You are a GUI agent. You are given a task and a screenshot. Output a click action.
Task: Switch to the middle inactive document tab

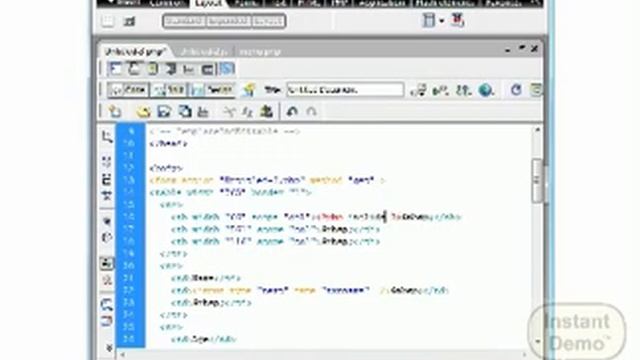[x=204, y=52]
